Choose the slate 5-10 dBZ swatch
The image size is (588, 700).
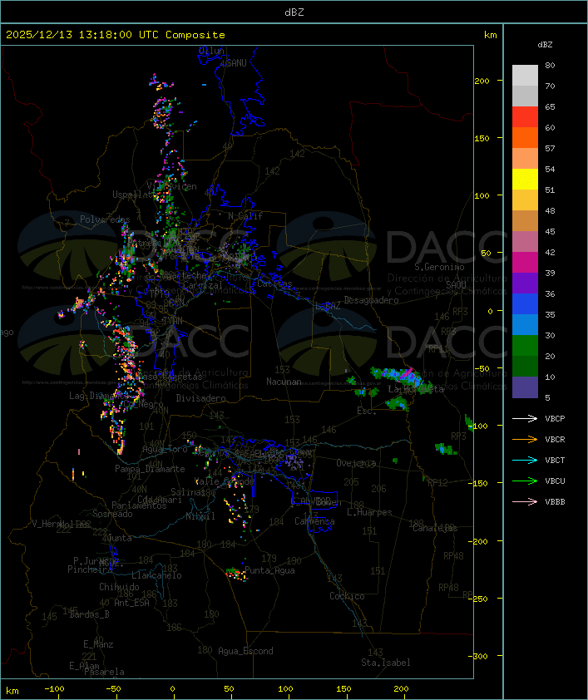point(525,387)
